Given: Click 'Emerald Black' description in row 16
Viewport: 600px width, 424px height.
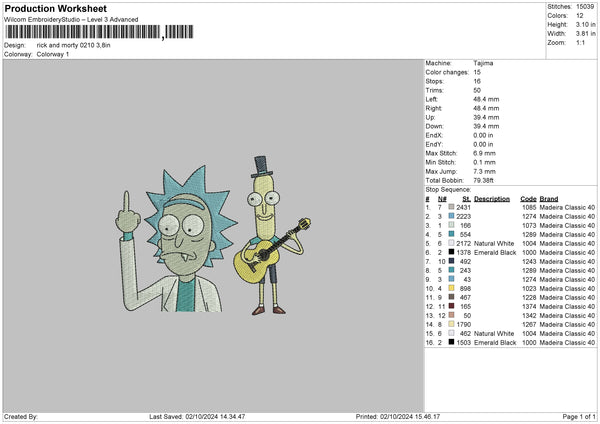Looking at the screenshot, I should pos(495,342).
